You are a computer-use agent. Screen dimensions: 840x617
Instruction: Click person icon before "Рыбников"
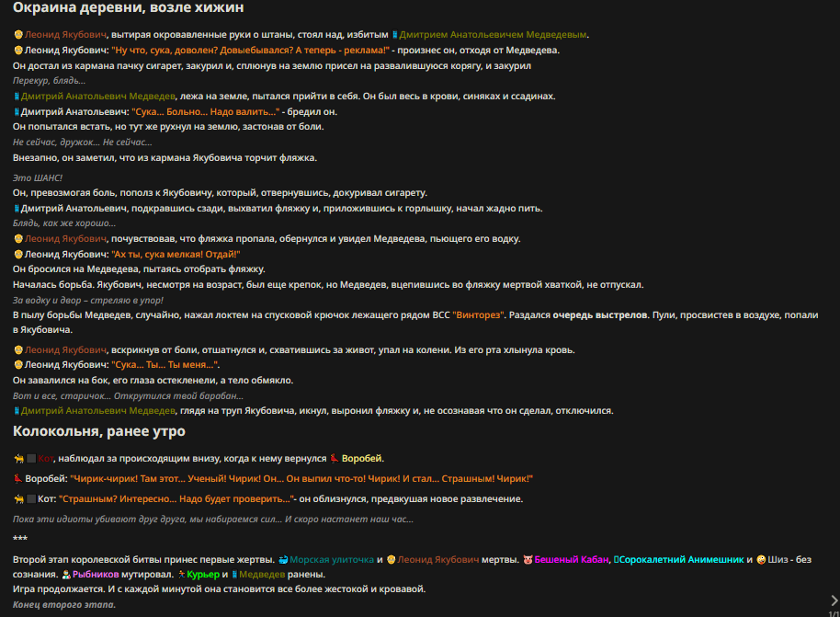[66, 574]
